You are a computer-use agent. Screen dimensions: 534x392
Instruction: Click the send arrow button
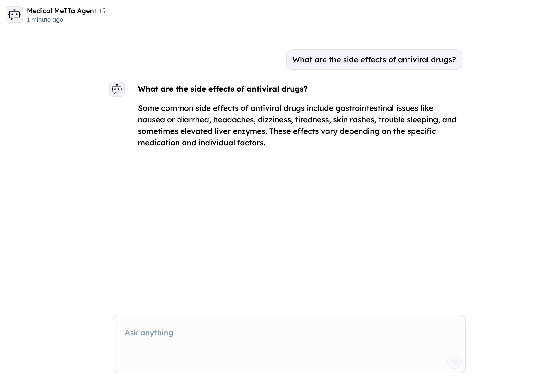coord(454,362)
